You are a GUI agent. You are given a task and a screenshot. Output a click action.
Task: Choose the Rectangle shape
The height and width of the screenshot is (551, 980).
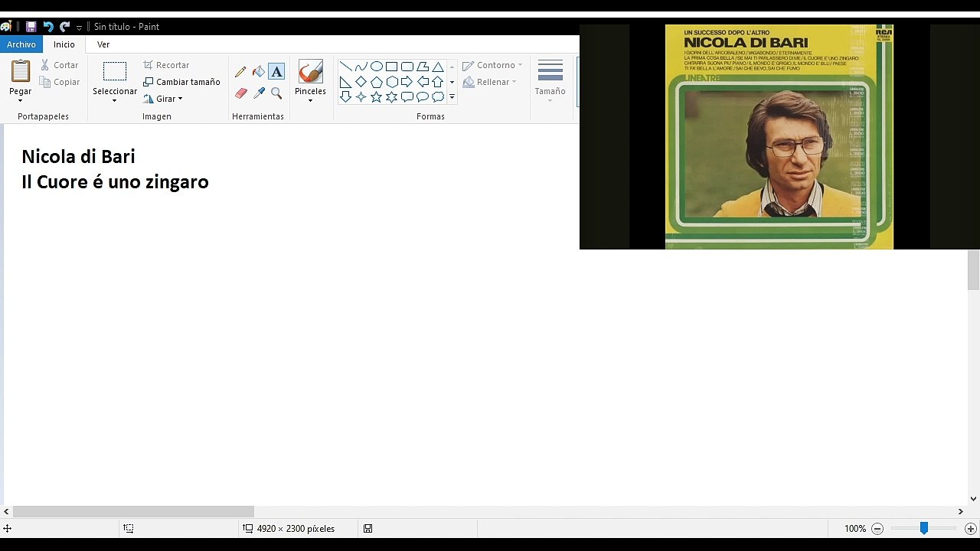point(392,67)
